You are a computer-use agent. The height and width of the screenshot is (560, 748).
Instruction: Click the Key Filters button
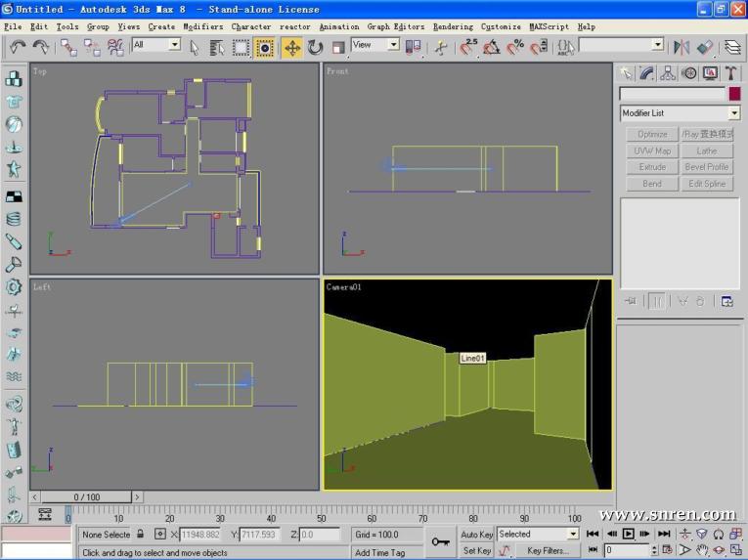pos(548,551)
